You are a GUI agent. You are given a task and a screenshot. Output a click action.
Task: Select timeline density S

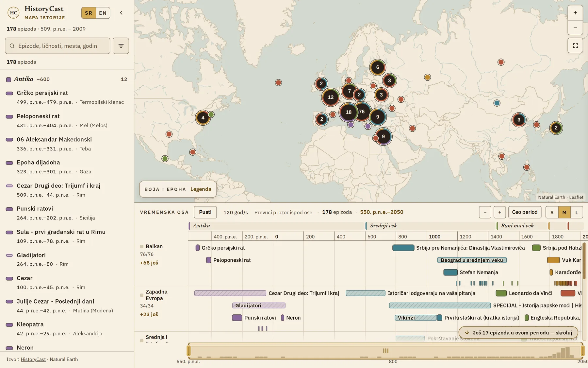tap(552, 212)
